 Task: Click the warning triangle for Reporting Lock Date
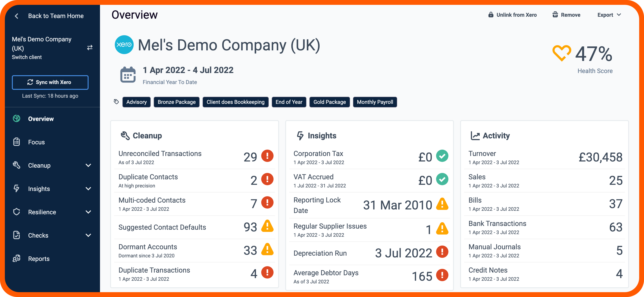click(x=442, y=204)
